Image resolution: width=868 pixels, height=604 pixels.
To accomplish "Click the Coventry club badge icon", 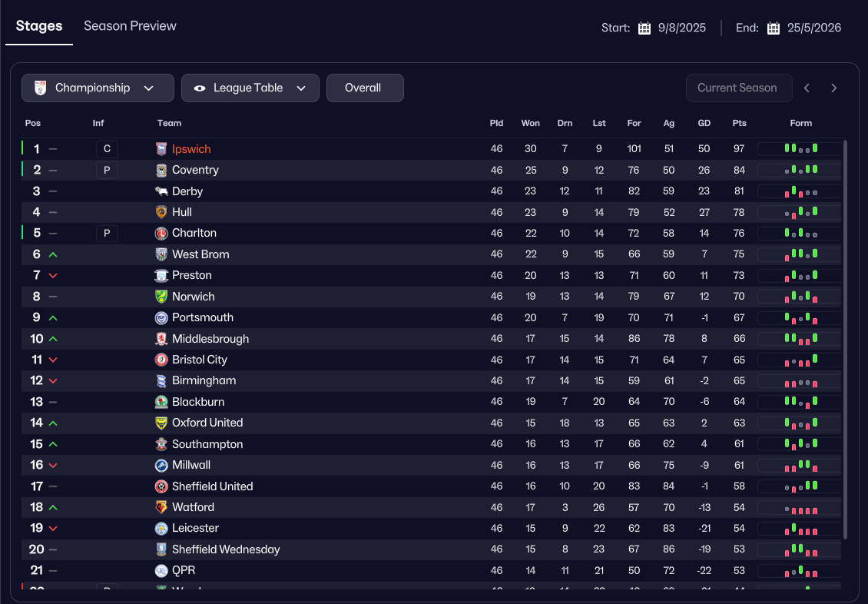I will pyautogui.click(x=161, y=170).
